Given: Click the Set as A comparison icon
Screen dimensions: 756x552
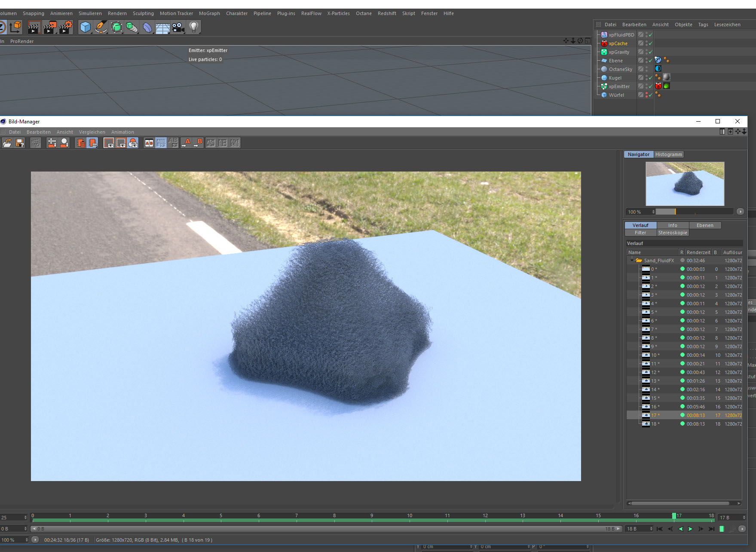Looking at the screenshot, I should coord(187,143).
